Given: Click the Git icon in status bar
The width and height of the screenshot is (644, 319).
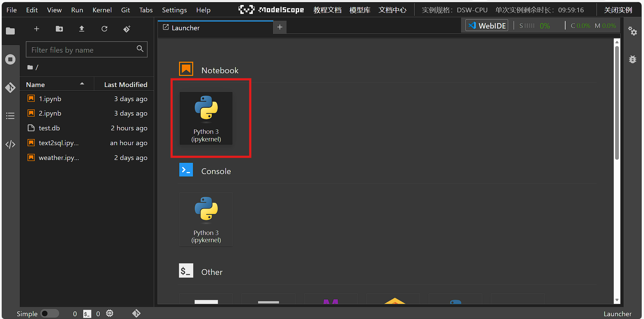Looking at the screenshot, I should pyautogui.click(x=136, y=313).
